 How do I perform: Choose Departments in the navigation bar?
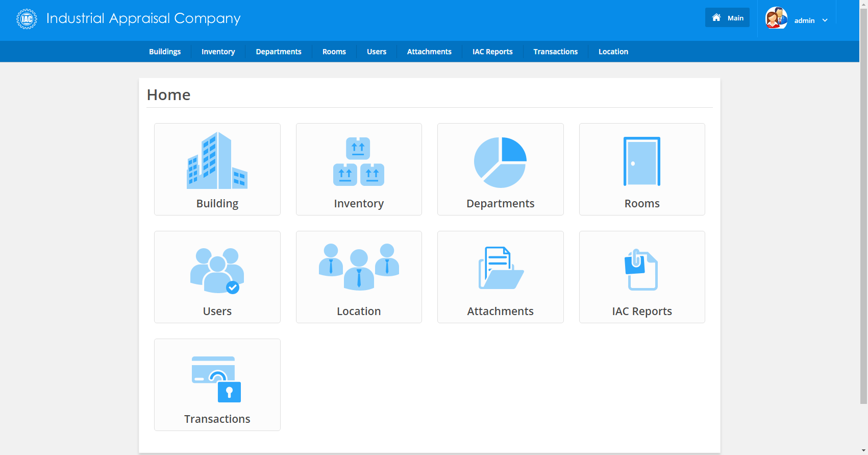278,52
